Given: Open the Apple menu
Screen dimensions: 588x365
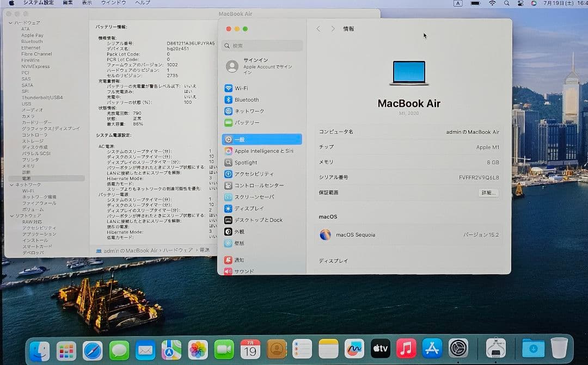Looking at the screenshot, I should [x=11, y=3].
